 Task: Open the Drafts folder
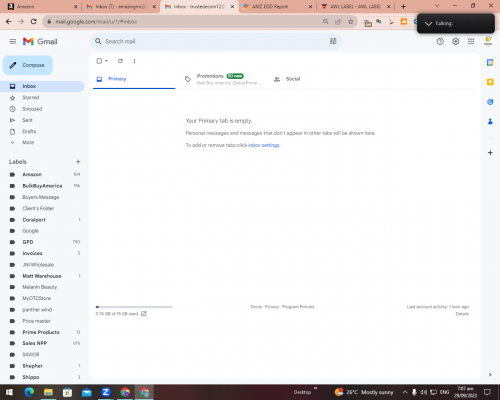(x=29, y=131)
